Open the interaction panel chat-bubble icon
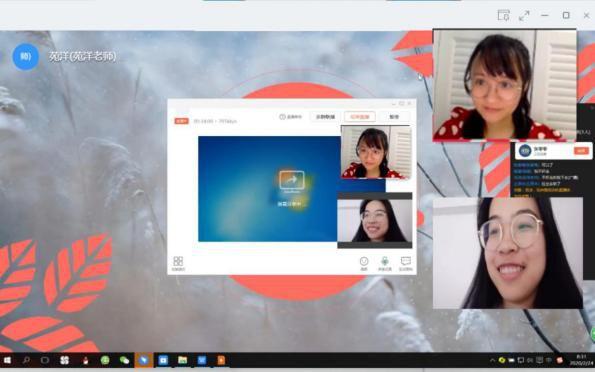Image resolution: width=595 pixels, height=372 pixels. [x=406, y=263]
